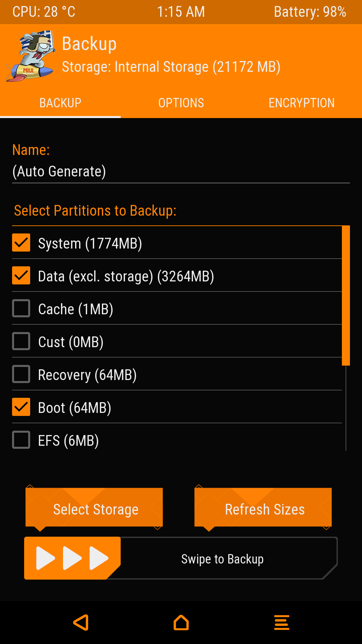
Task: Click the backup Name input field
Action: (x=181, y=172)
